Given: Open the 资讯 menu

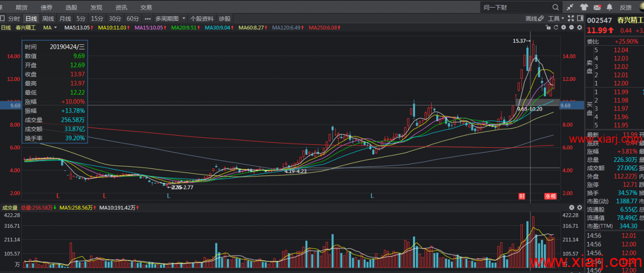Looking at the screenshot, I should (x=121, y=8).
